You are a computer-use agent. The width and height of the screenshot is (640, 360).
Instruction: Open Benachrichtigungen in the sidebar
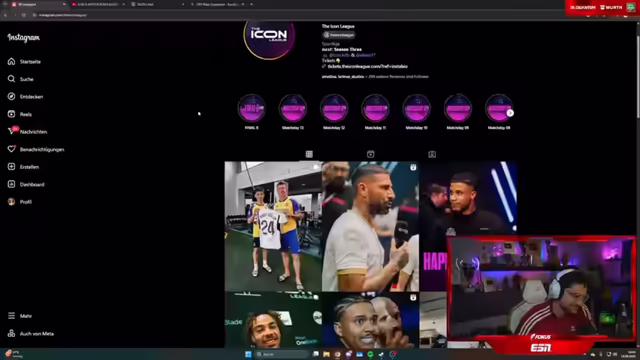[36, 149]
